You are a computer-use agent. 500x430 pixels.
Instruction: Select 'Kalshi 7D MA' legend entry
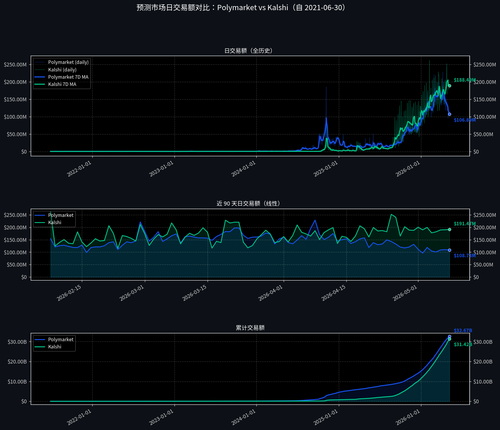coord(56,84)
